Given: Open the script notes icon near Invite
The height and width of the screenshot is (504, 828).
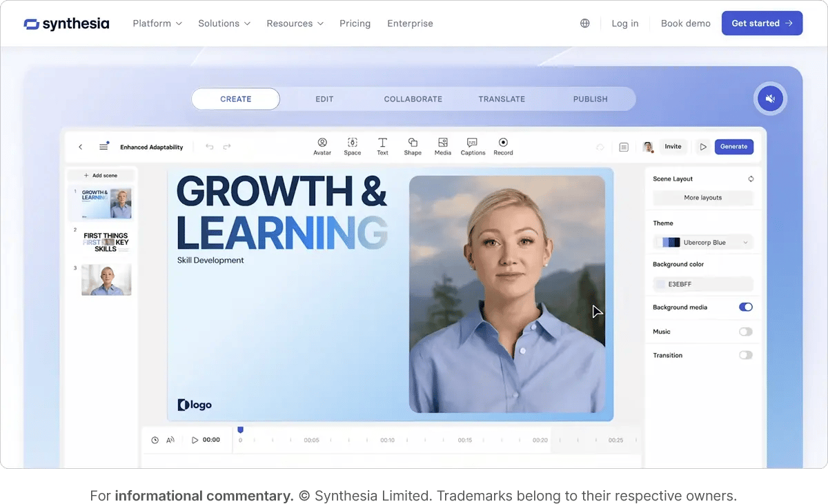Looking at the screenshot, I should coord(624,147).
